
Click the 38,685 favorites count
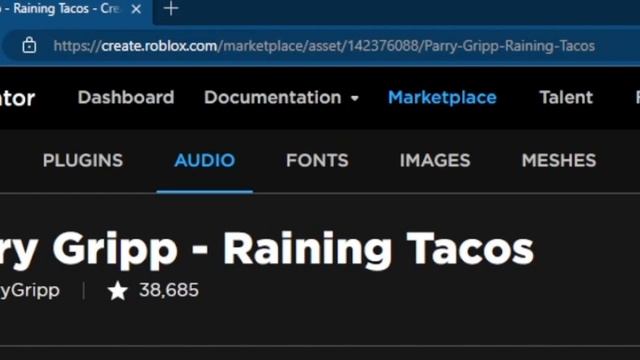pyautogui.click(x=169, y=290)
